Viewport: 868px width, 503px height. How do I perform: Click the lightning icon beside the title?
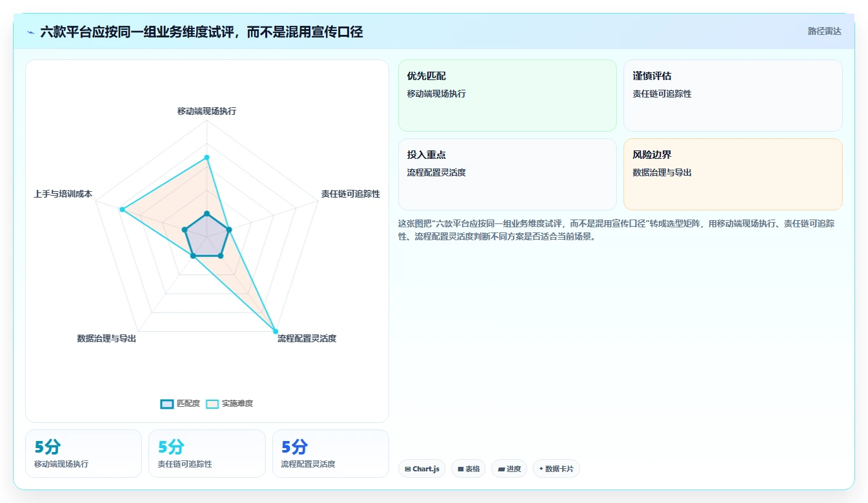[30, 32]
